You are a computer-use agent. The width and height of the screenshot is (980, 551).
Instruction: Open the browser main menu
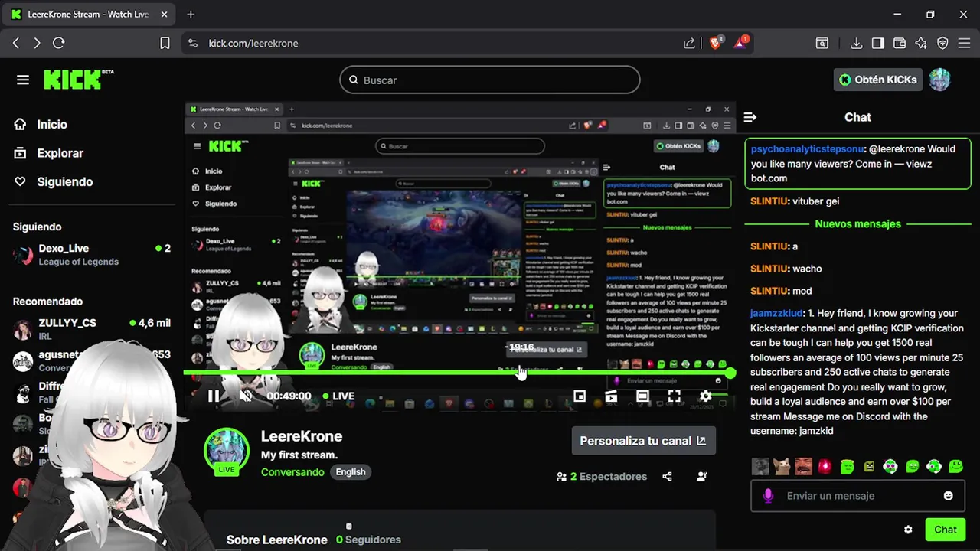(x=964, y=44)
